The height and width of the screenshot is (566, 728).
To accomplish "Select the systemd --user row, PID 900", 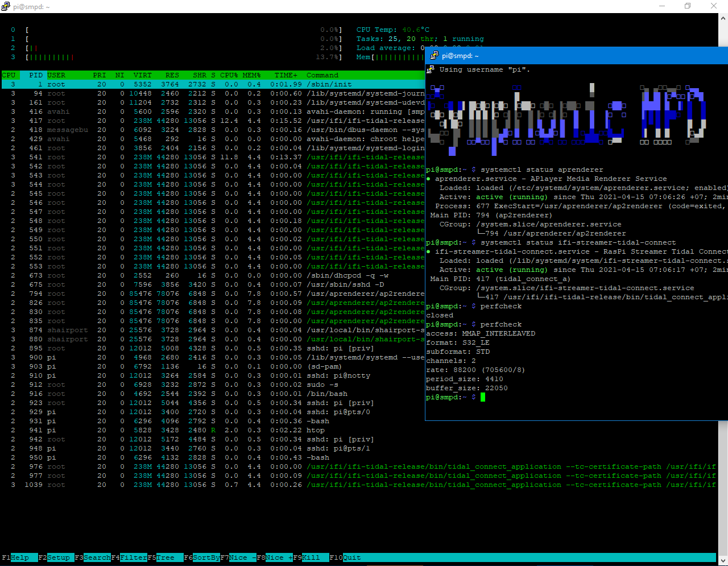I will tap(213, 357).
